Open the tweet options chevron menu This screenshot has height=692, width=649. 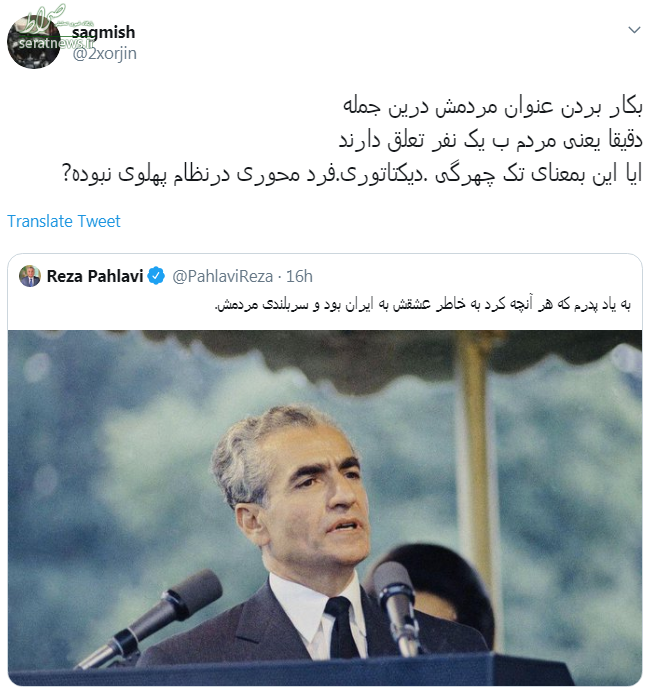coord(634,30)
